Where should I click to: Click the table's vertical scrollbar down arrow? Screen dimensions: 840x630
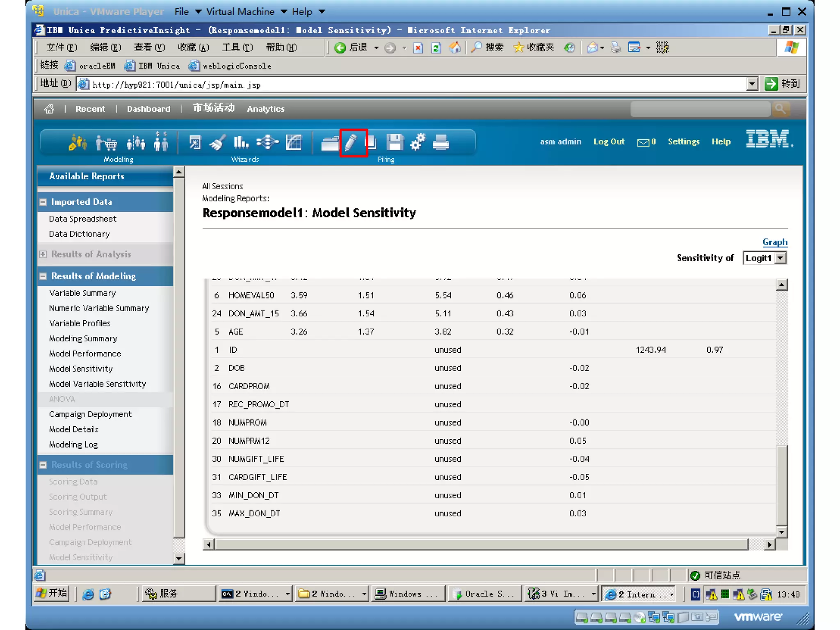(782, 532)
